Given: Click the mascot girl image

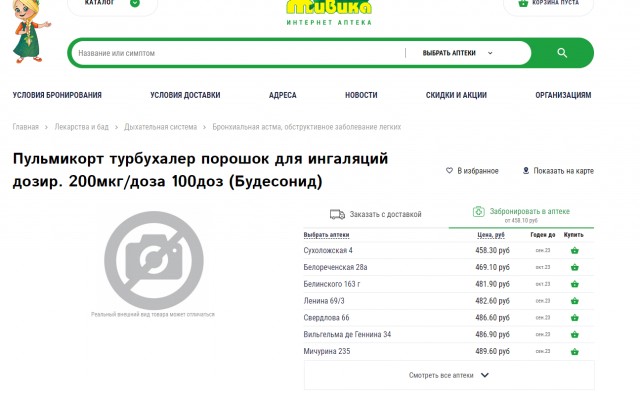Looking at the screenshot, I should click(31, 31).
